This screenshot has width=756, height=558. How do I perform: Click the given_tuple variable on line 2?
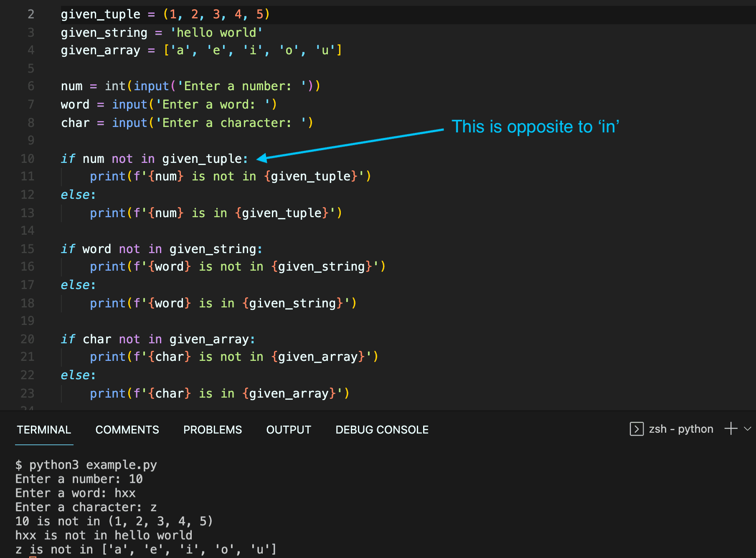pyautogui.click(x=100, y=14)
